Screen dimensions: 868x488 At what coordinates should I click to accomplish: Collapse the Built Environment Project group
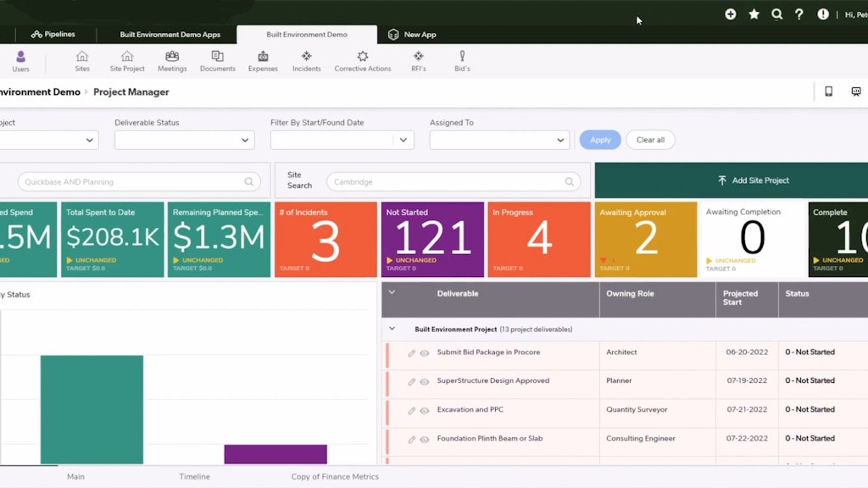(392, 329)
